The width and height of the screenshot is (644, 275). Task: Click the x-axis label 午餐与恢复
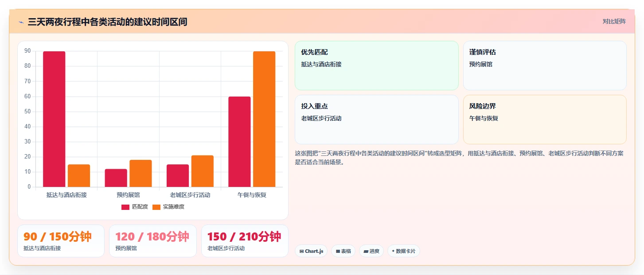tap(252, 195)
